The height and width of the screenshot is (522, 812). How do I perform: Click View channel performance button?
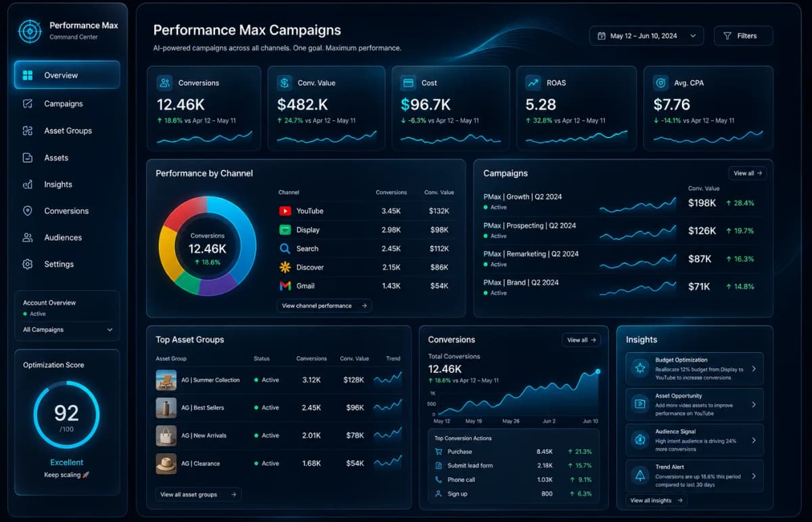(x=324, y=306)
